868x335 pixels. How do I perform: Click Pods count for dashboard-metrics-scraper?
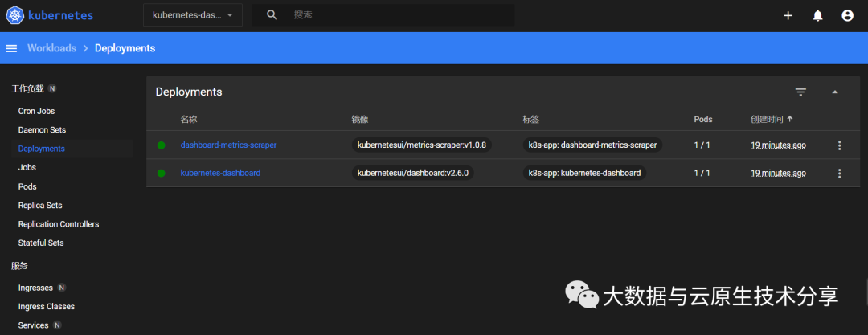click(702, 145)
